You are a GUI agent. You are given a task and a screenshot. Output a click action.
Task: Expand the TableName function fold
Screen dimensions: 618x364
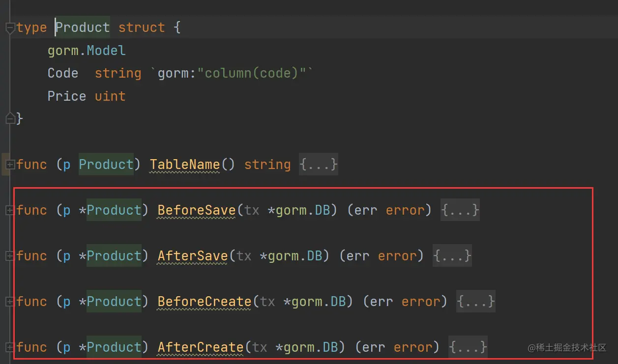9,165
